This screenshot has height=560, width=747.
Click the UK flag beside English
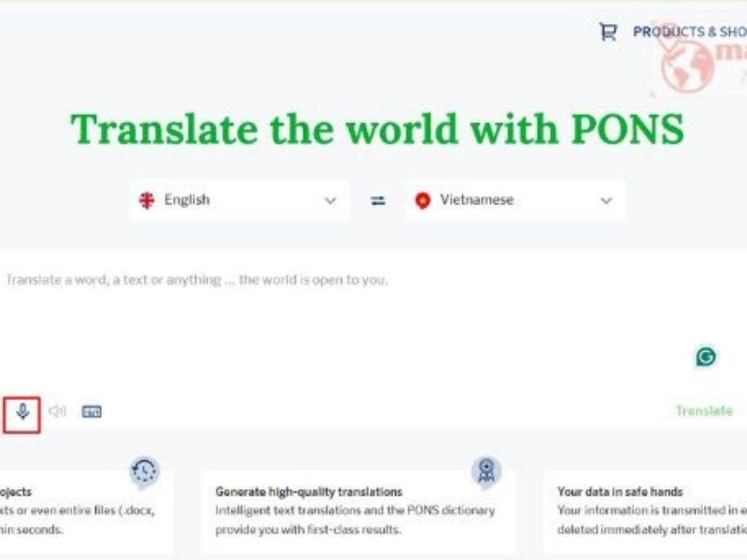pos(147,201)
